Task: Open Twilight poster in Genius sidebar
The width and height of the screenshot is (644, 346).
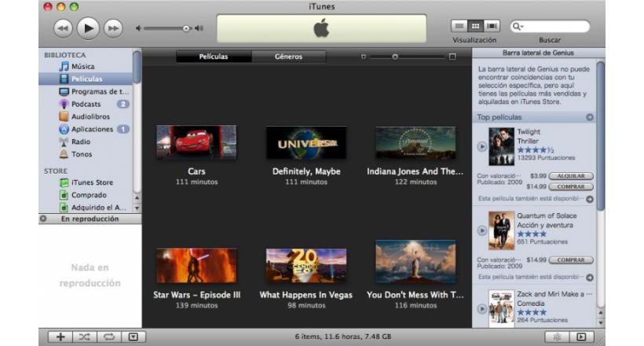Action: (x=502, y=146)
